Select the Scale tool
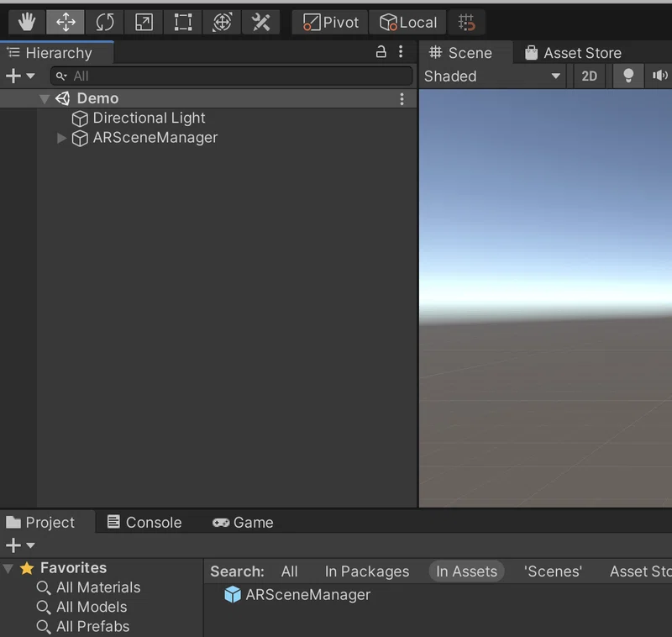Screen dimensions: 672x637 click(144, 22)
